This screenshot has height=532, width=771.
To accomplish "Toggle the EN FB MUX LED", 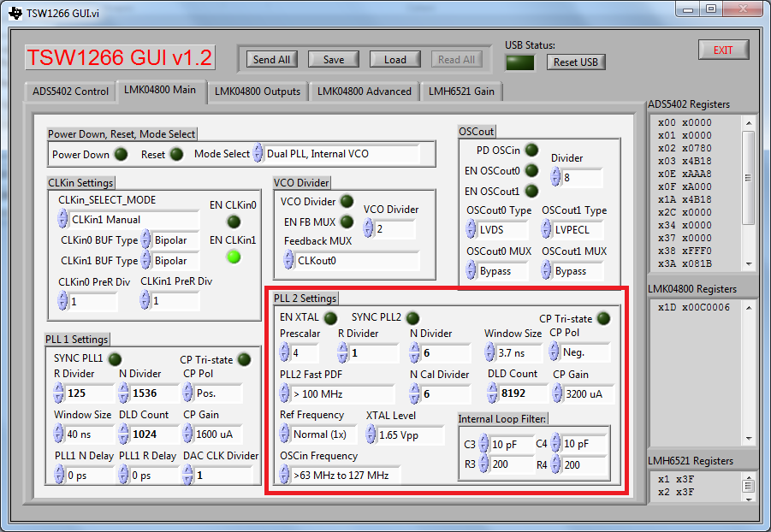I will tap(347, 222).
